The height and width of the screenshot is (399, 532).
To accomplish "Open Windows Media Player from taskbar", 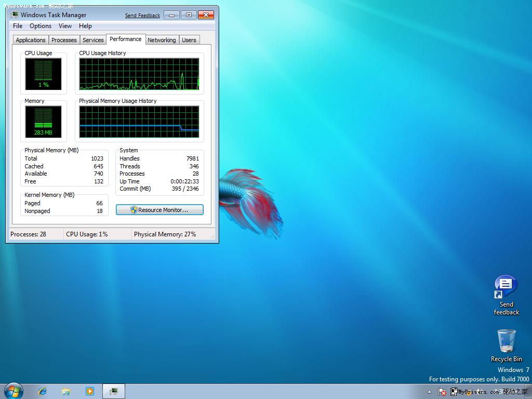I will point(89,391).
